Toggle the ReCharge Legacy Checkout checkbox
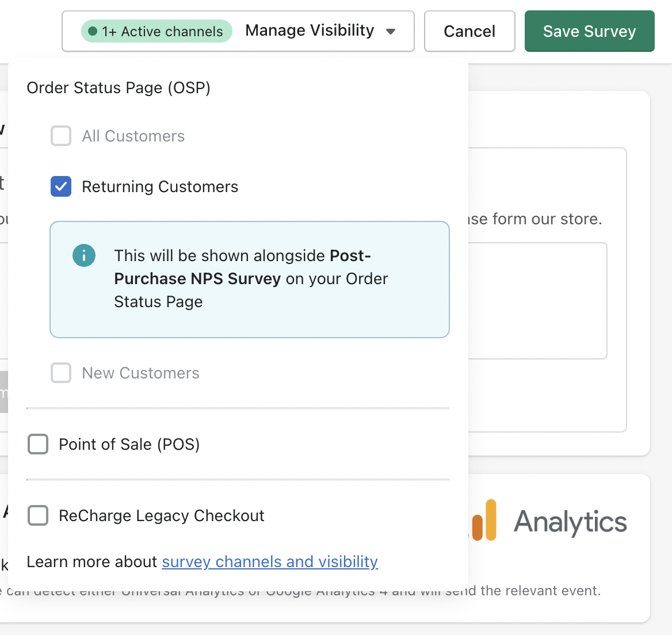 point(38,515)
